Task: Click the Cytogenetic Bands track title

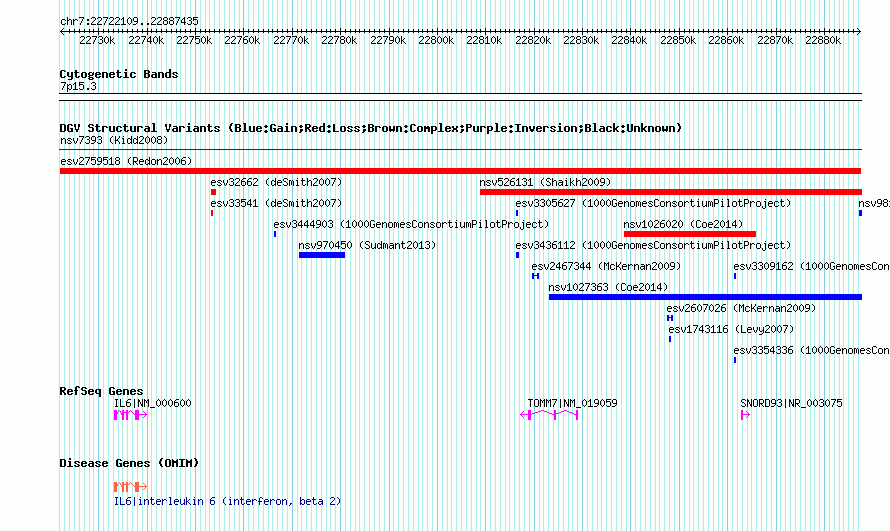Action: 119,74
